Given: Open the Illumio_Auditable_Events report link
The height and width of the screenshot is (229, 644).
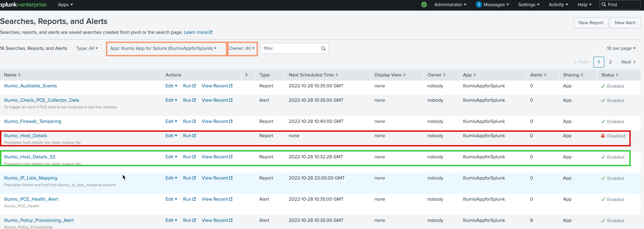Looking at the screenshot, I should (x=30, y=86).
